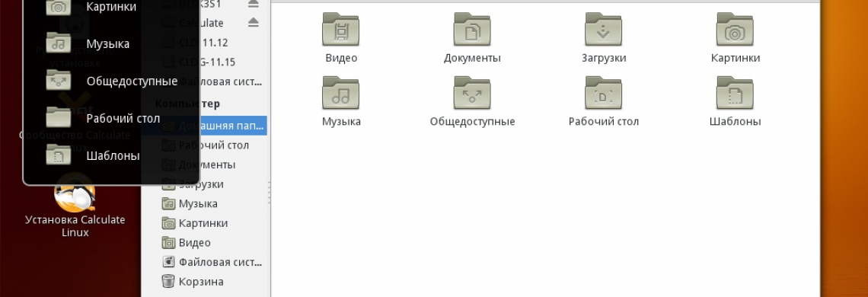This screenshot has height=297, width=868.
Task: Select the Музыка folder in the main pane
Action: point(341,101)
